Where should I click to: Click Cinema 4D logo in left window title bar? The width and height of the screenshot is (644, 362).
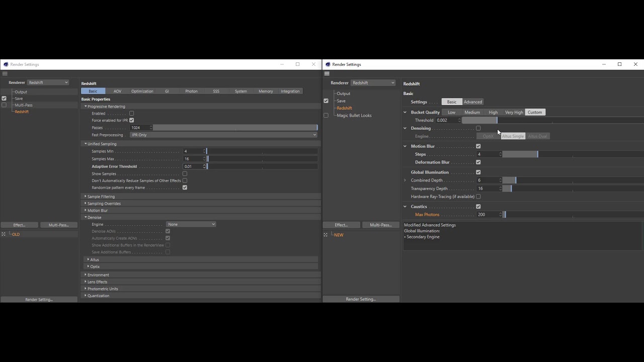pyautogui.click(x=6, y=64)
